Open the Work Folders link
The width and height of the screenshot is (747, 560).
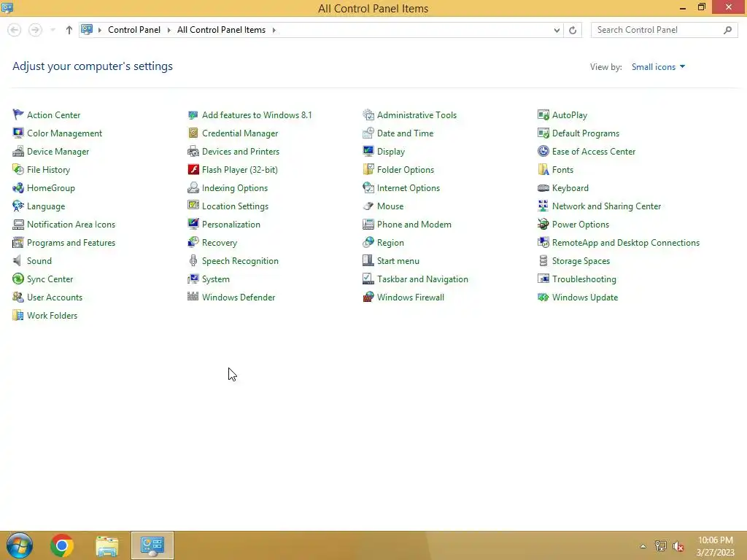coord(52,316)
